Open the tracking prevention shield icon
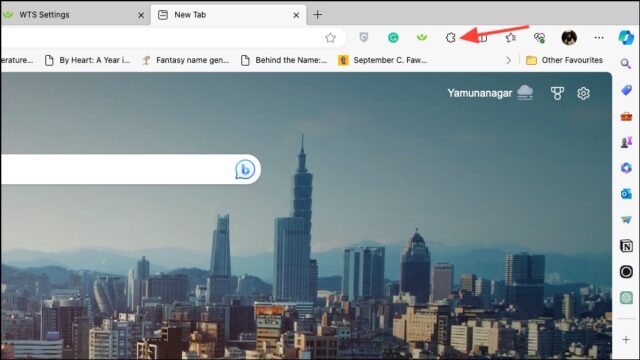This screenshot has height=360, width=640. pos(364,38)
